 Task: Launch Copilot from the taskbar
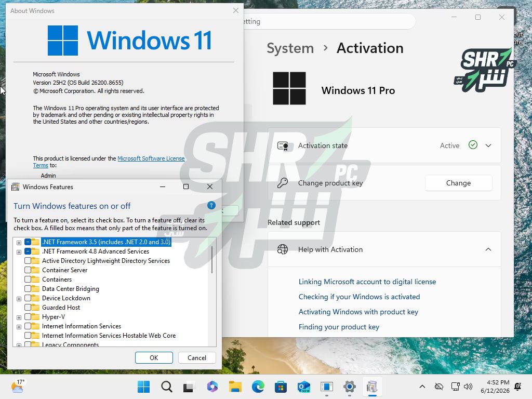pos(212,387)
